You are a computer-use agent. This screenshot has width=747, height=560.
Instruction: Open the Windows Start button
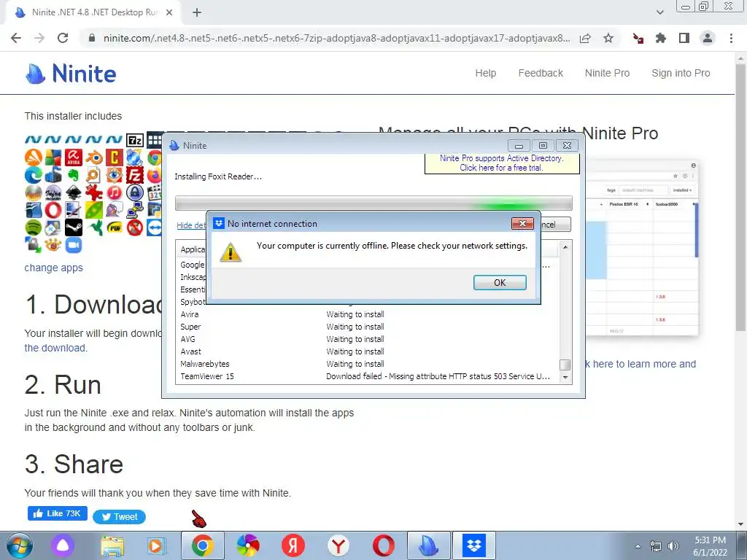[19, 545]
